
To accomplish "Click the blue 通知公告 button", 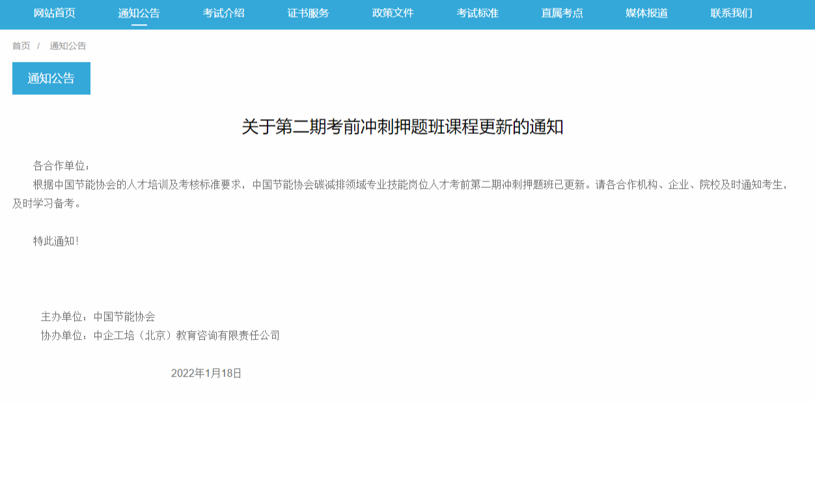I will 51,78.
